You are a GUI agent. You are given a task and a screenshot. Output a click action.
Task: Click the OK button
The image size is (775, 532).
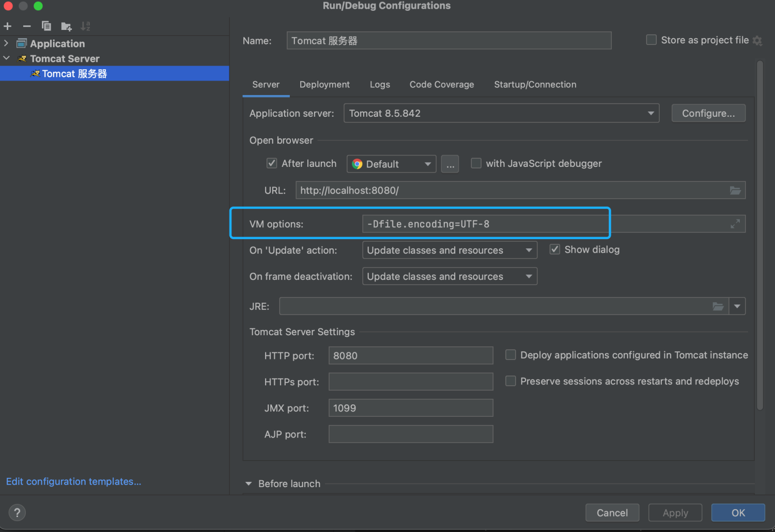tap(738, 513)
